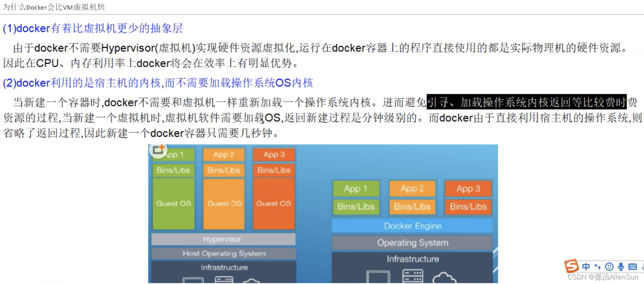Click the line starting 省略了返回过程
The height and width of the screenshot is (284, 644).
pyautogui.click(x=141, y=133)
